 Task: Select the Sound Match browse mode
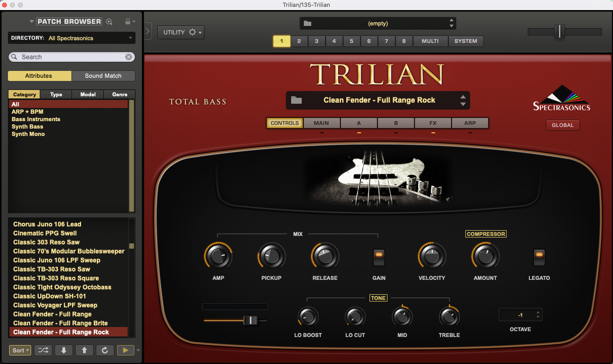click(x=103, y=76)
